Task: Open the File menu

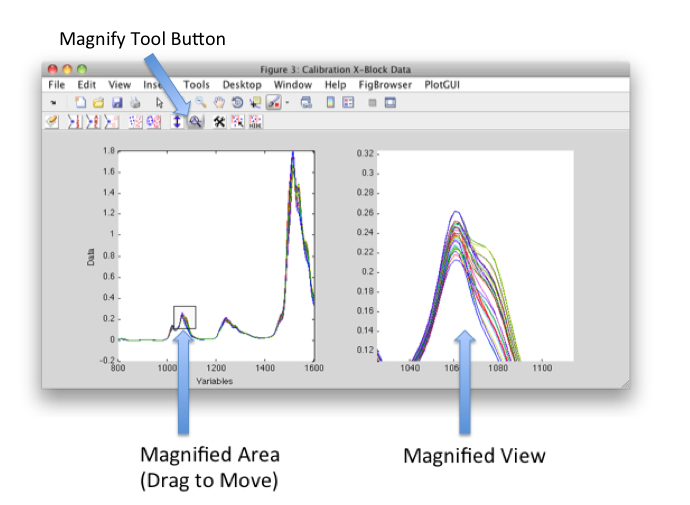Action: (56, 86)
